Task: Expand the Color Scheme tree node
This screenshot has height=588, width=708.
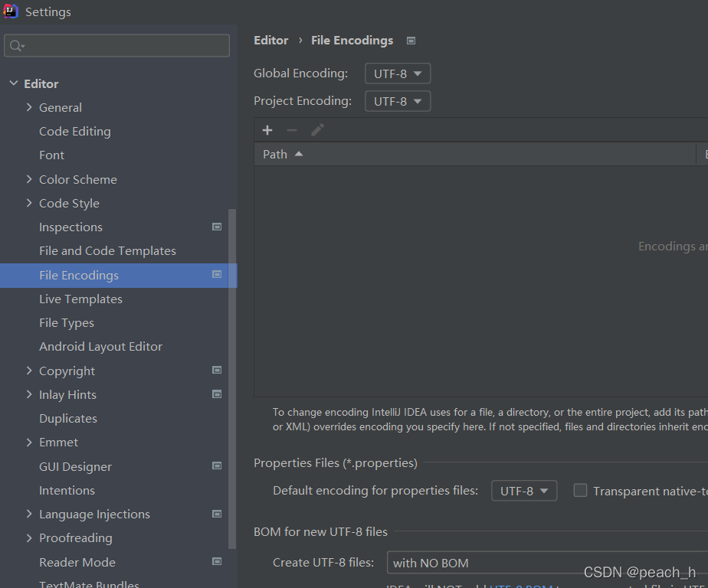Action: [x=29, y=179]
